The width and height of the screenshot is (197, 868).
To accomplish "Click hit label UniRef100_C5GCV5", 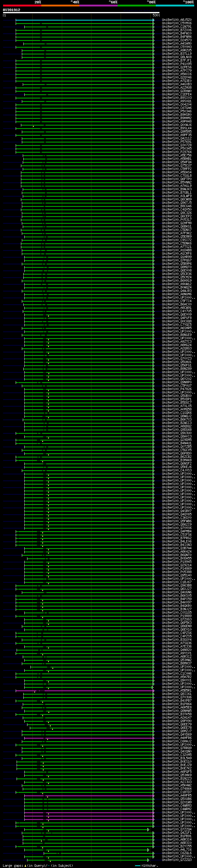I will (177, 450).
